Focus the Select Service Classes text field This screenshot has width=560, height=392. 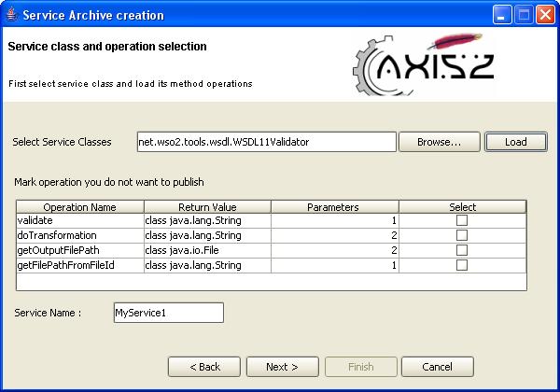pos(266,142)
